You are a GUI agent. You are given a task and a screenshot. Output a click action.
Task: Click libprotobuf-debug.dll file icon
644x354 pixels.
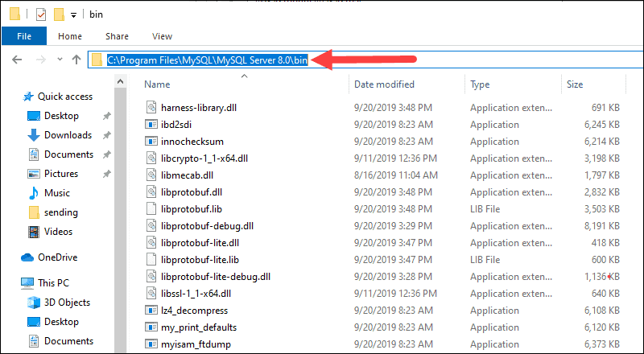click(151, 226)
